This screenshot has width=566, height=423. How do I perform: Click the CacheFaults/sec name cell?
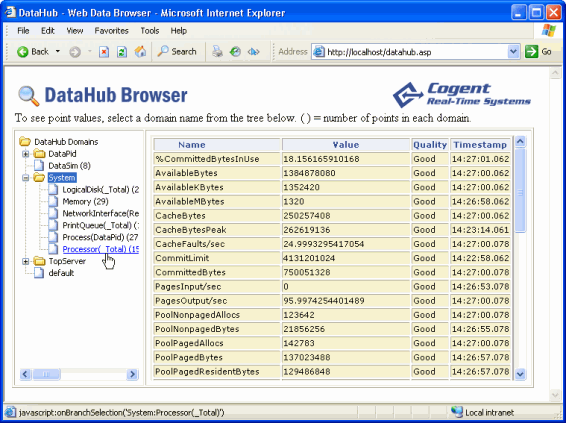(x=217, y=244)
